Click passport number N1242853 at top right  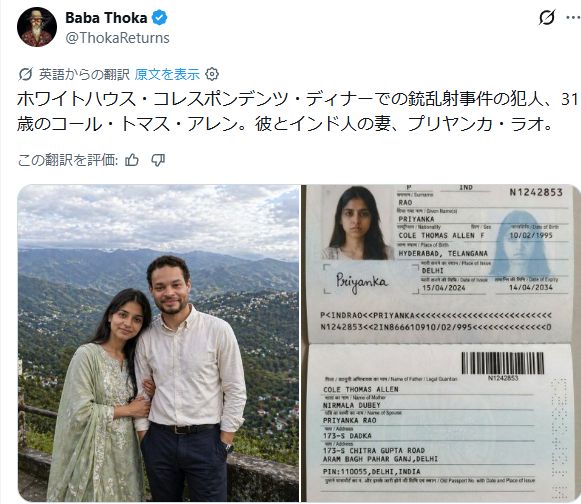click(x=536, y=192)
